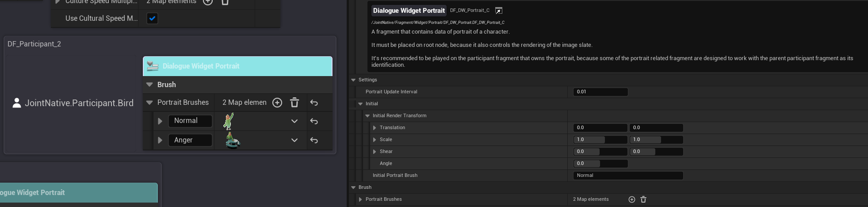Select the Dialogue Widget Portrait node header
The height and width of the screenshot is (207, 868).
pos(237,66)
